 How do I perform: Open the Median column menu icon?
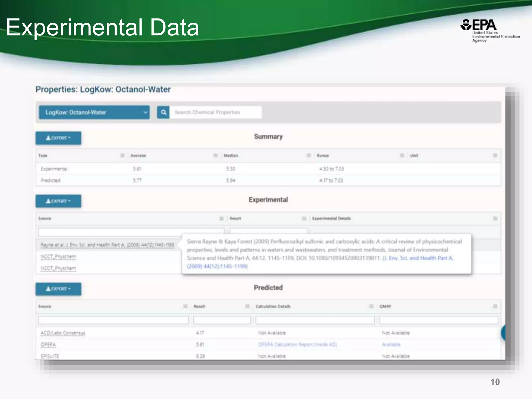309,155
